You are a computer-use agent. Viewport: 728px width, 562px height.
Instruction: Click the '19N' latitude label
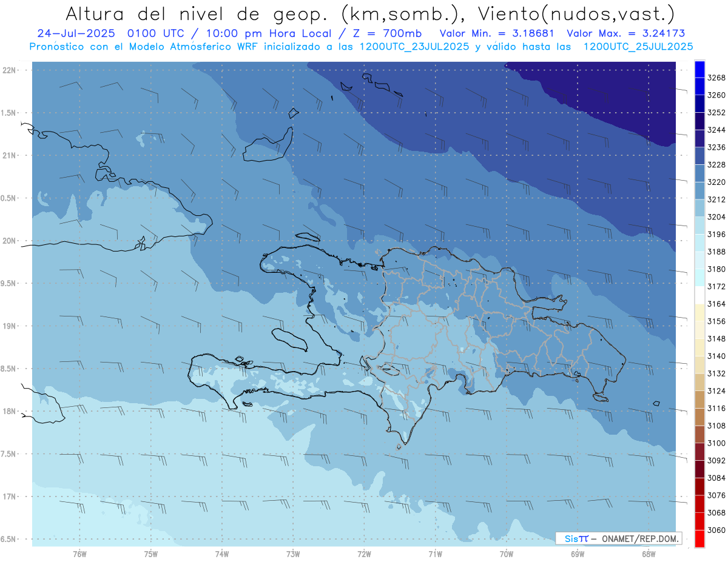(10, 326)
